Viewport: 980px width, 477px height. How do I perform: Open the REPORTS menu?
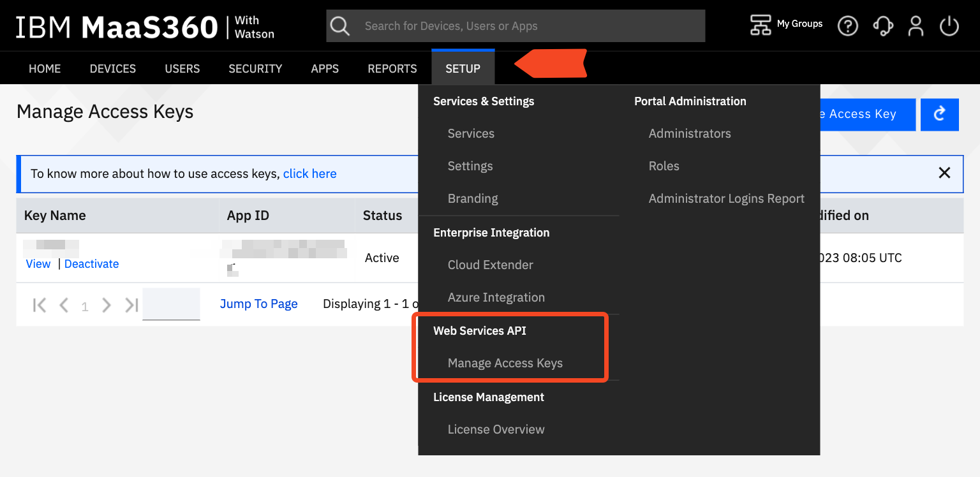point(392,68)
